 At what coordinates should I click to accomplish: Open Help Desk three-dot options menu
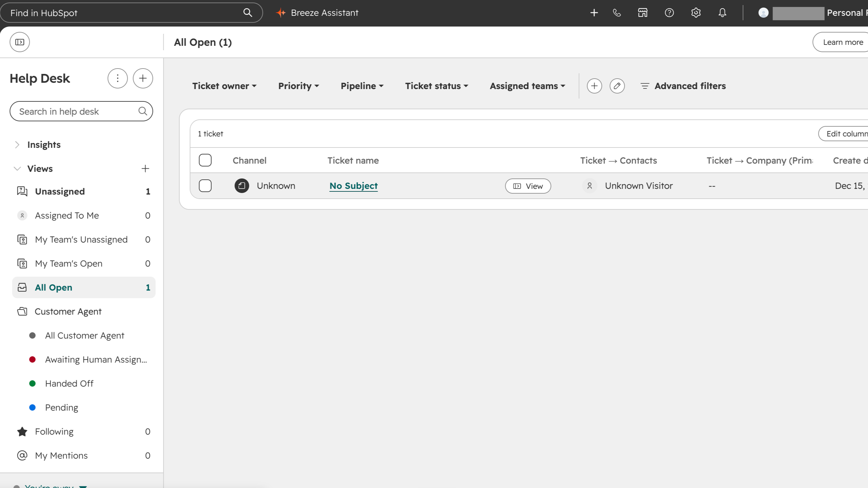(x=118, y=78)
